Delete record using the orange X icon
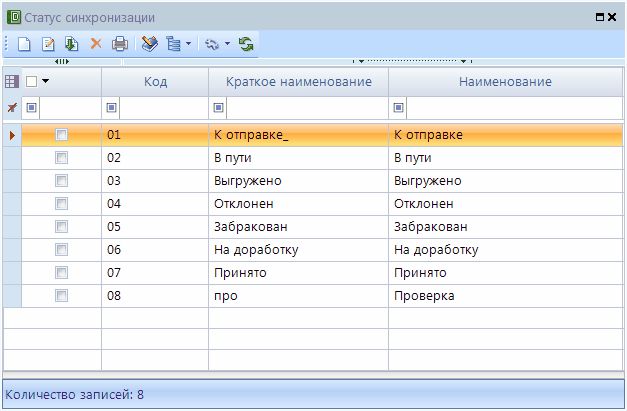Viewport: 627px width, 411px height. [x=96, y=44]
